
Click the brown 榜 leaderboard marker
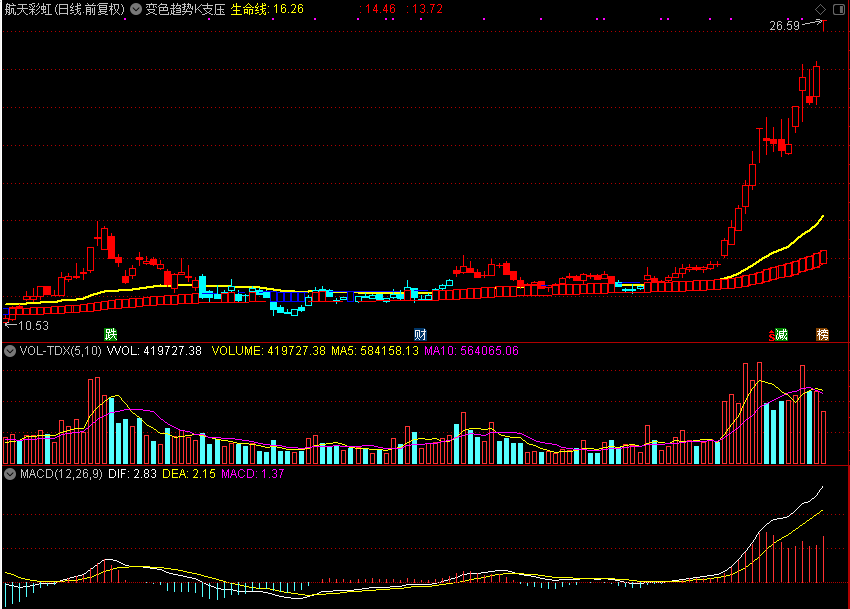click(822, 335)
